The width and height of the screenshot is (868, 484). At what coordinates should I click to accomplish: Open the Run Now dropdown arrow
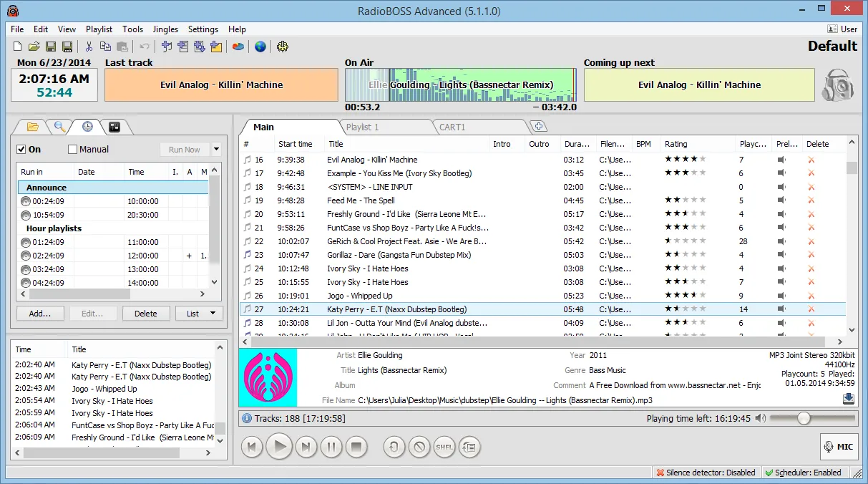click(x=215, y=149)
